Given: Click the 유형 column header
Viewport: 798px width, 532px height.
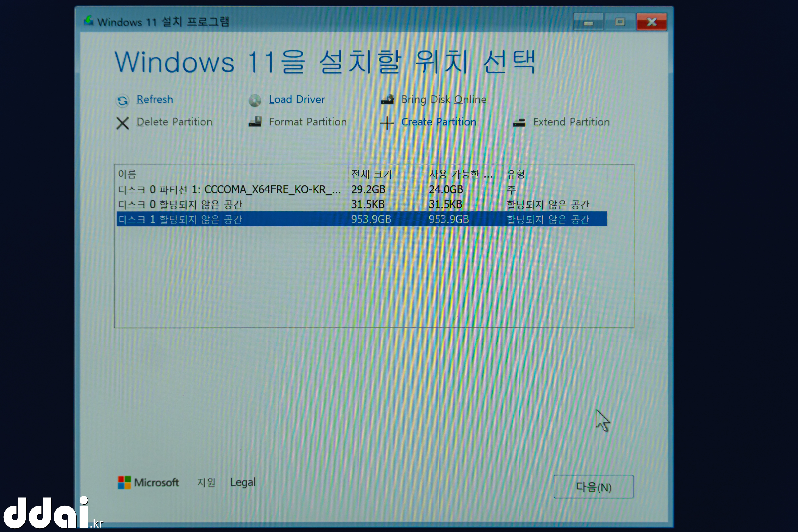Looking at the screenshot, I should point(516,174).
